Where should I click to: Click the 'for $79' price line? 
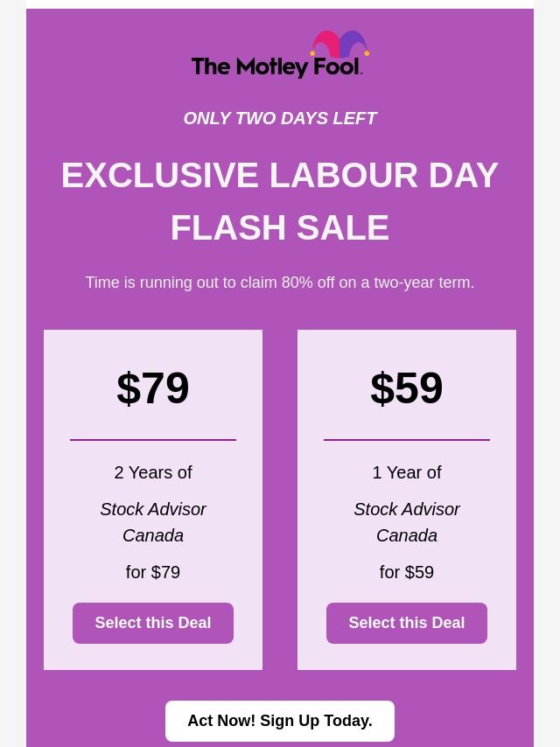pyautogui.click(x=153, y=572)
